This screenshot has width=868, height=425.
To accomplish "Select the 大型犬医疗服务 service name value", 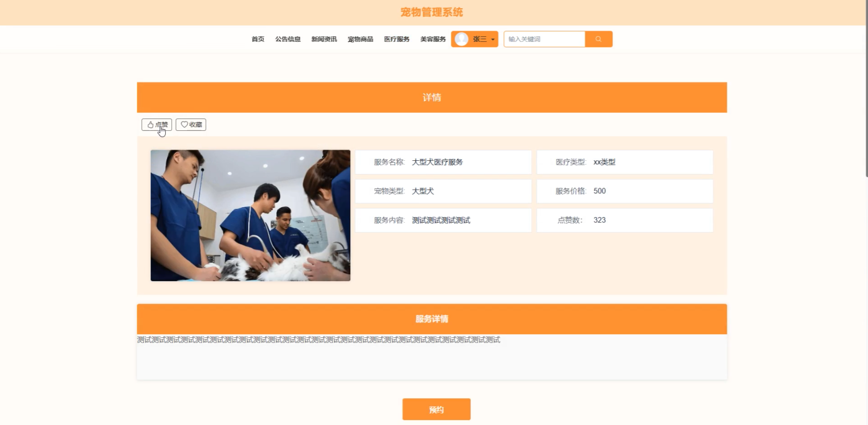I will 437,162.
